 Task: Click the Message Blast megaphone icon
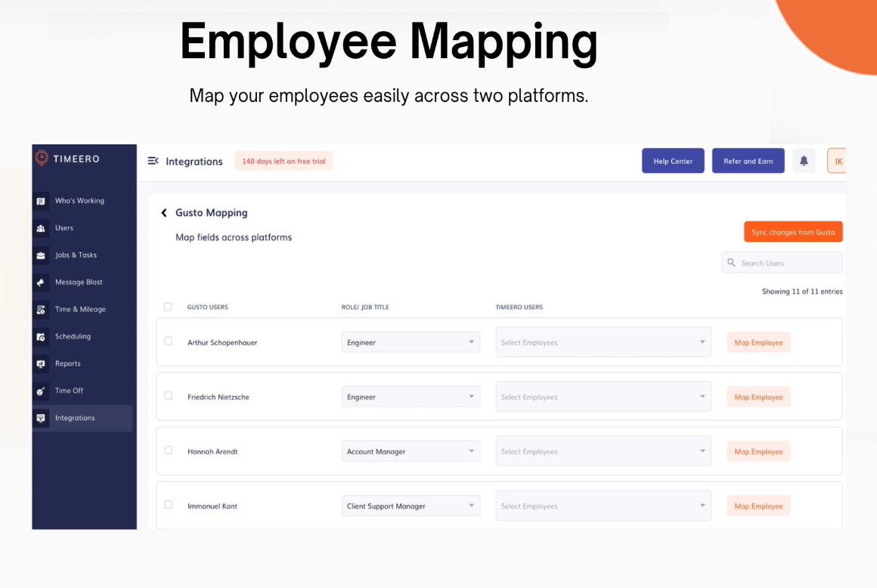(41, 282)
